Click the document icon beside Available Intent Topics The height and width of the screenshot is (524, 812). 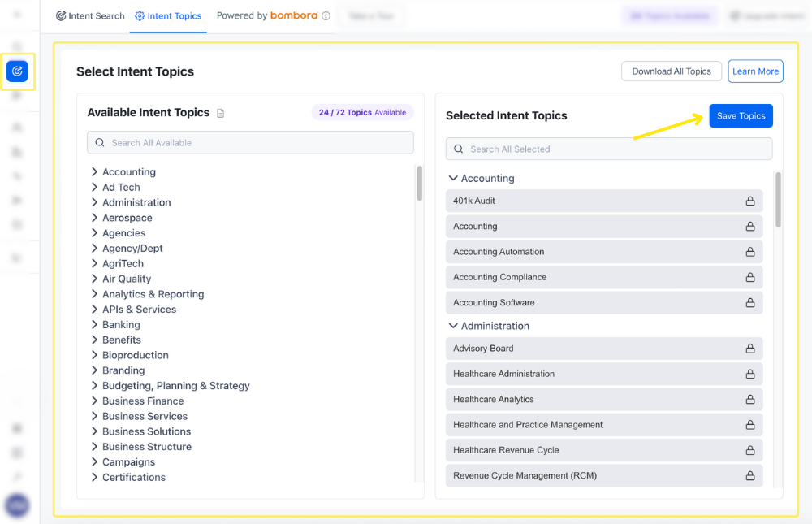(x=220, y=113)
